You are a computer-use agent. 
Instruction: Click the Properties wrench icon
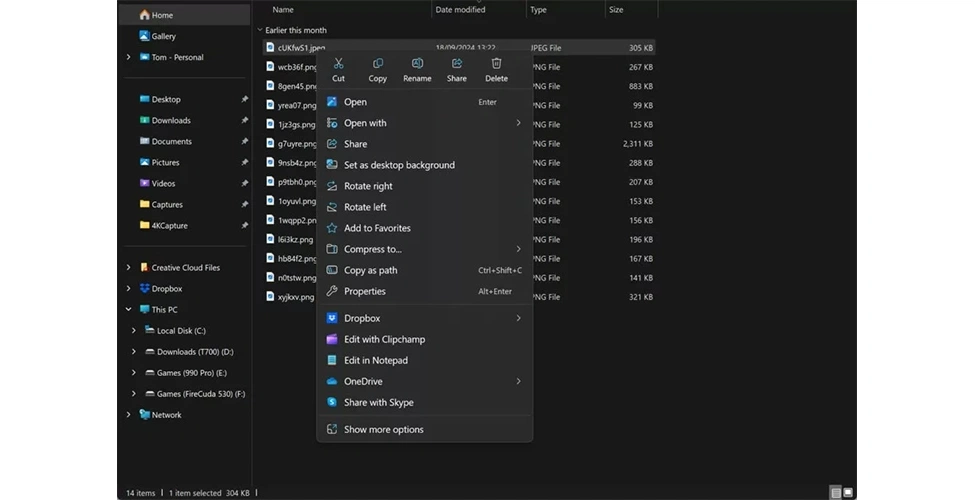tap(332, 291)
